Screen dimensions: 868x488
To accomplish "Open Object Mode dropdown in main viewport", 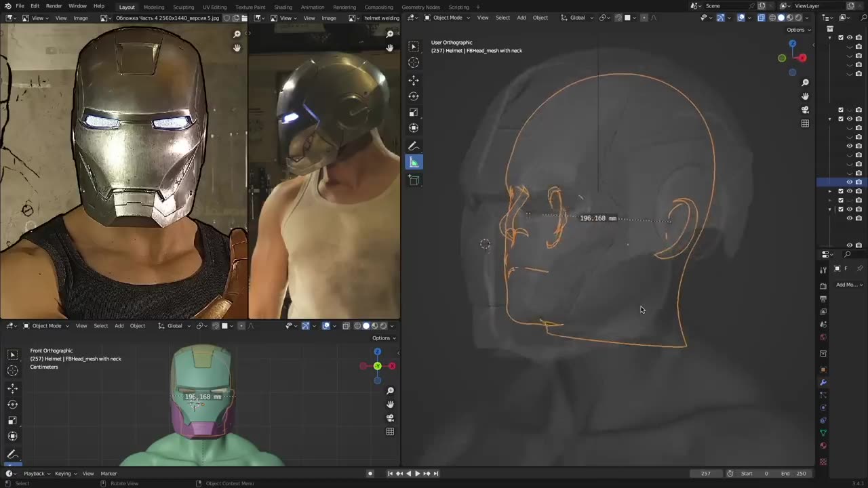I will (447, 18).
